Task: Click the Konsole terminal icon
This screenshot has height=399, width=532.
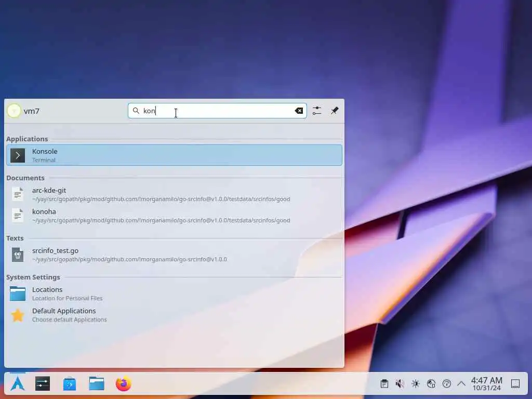Action: 18,155
